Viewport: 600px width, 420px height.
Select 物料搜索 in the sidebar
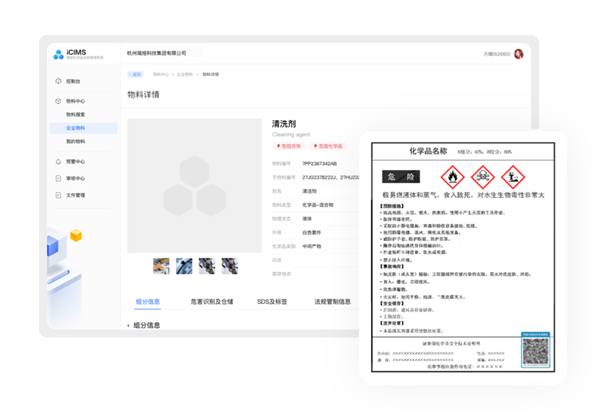[76, 115]
